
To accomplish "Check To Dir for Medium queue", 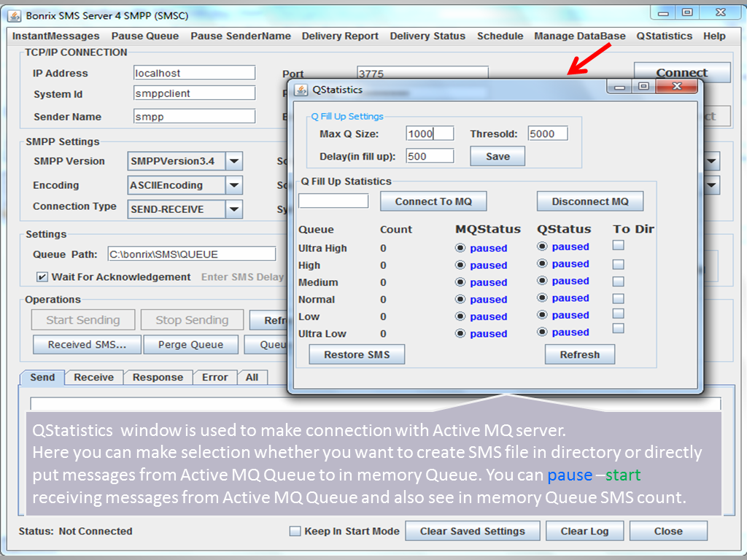I will pos(619,281).
